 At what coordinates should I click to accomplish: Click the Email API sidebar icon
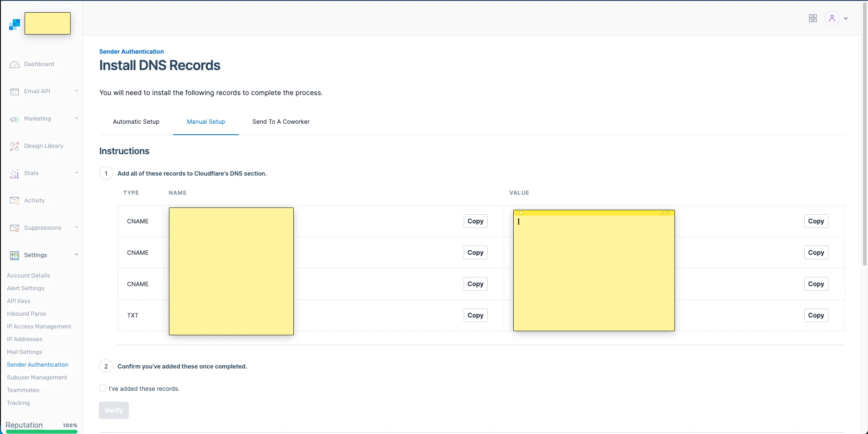coord(15,92)
